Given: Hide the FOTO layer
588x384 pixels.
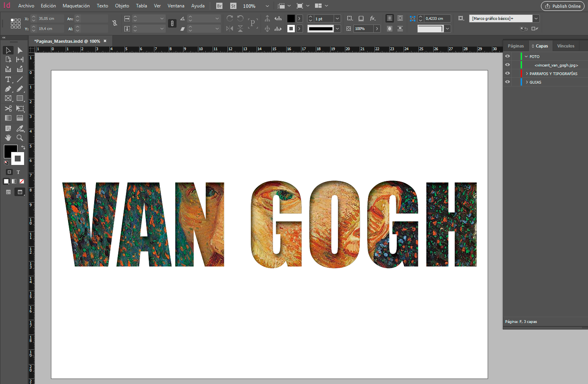Looking at the screenshot, I should (507, 56).
